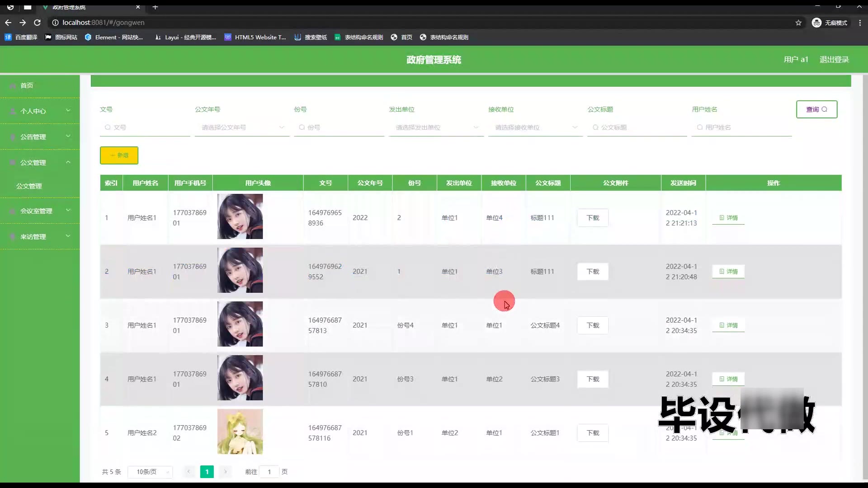This screenshot has height=488, width=868.
Task: Open 详情 for 公文标题3 row
Action: (728, 379)
